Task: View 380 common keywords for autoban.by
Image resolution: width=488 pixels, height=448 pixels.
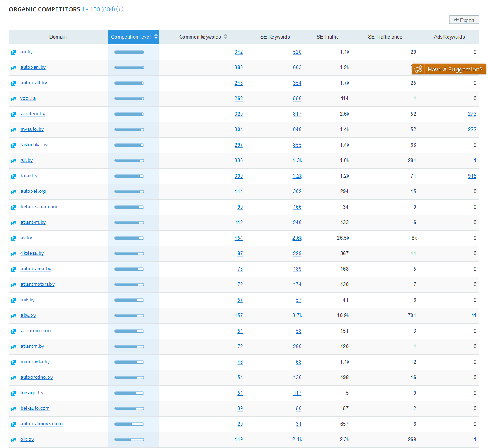Action: [239, 68]
